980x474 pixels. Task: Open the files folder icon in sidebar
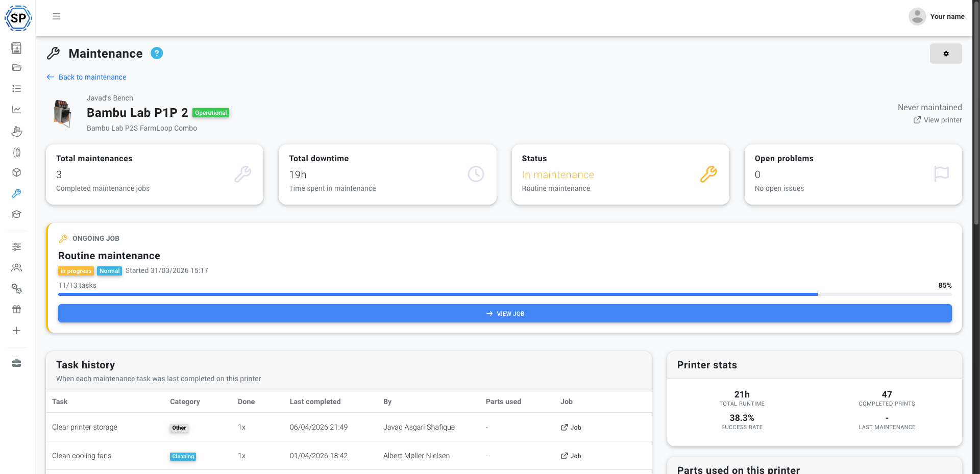click(17, 67)
